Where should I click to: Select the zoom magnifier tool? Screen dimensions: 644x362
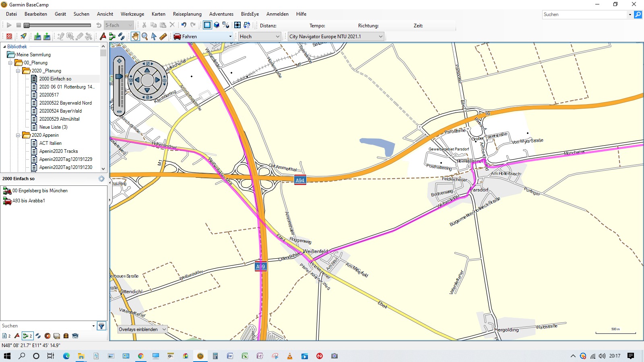[x=144, y=37]
